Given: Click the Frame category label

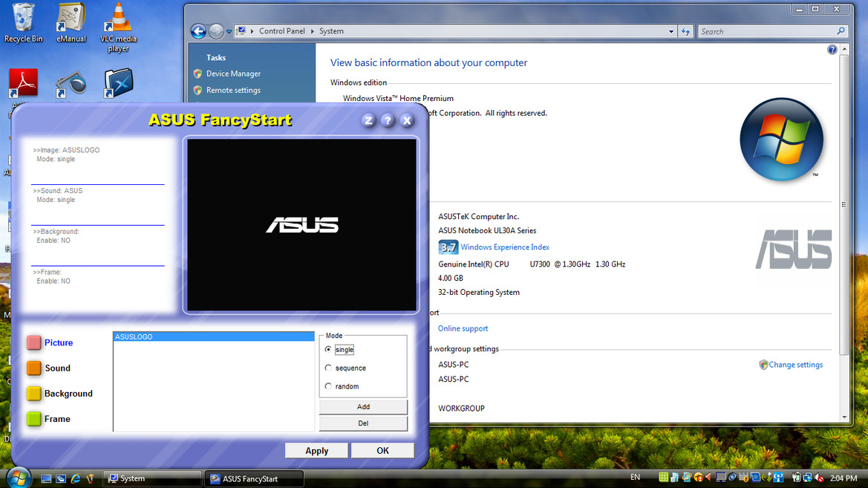Looking at the screenshot, I should (x=58, y=420).
